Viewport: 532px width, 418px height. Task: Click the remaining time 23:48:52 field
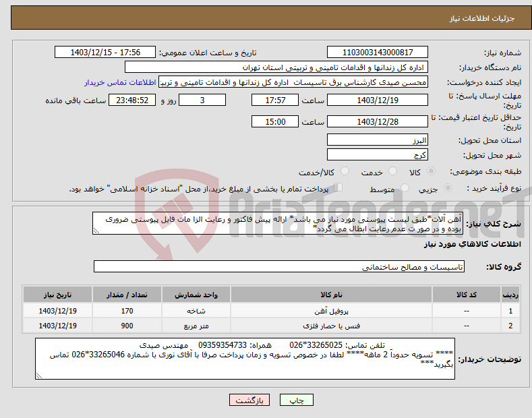132,100
